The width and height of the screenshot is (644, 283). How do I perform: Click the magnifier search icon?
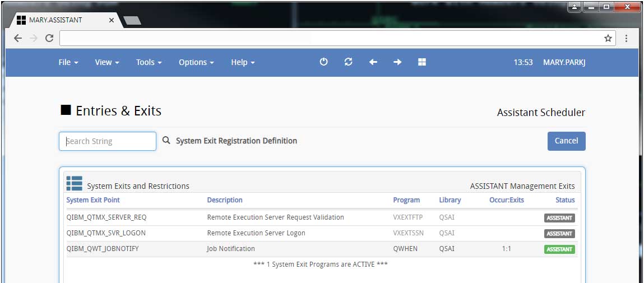click(x=166, y=141)
